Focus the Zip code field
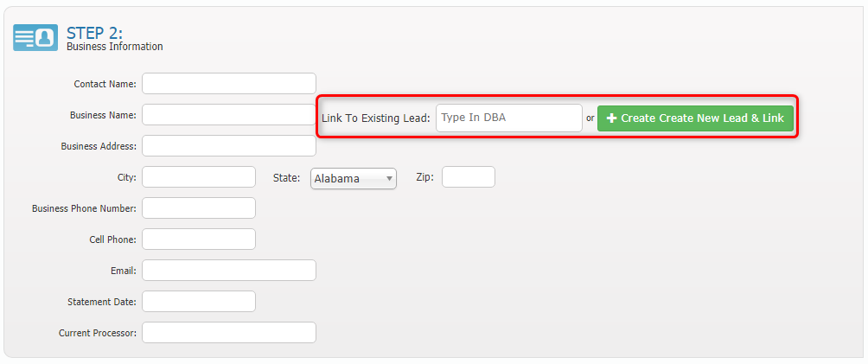 (x=468, y=177)
